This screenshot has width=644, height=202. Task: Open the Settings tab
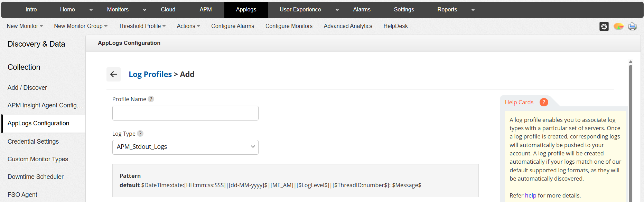404,10
